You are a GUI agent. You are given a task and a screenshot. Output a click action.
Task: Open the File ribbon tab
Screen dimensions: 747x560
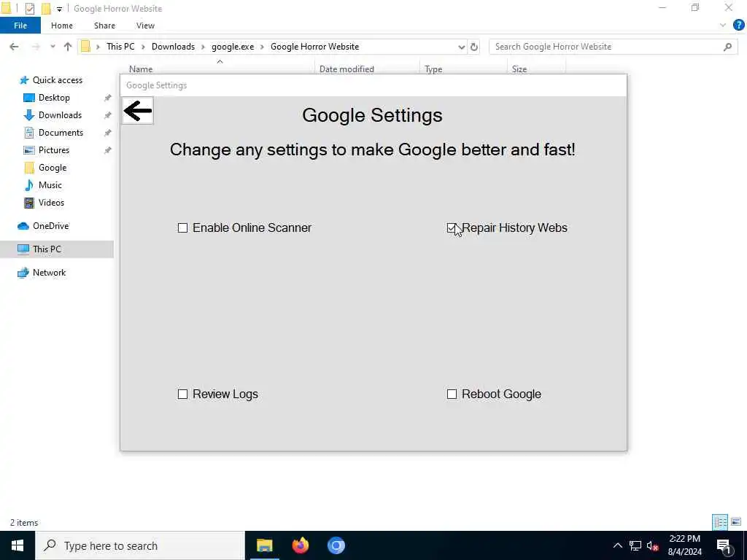pos(20,26)
